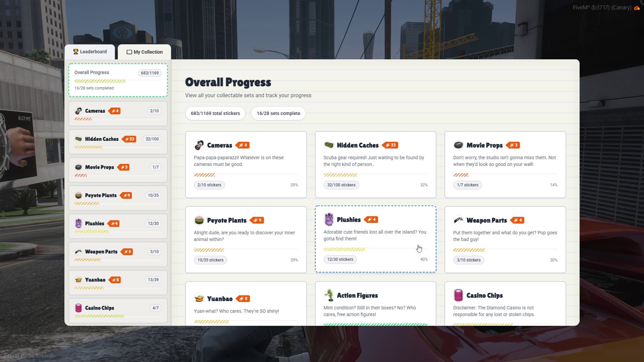Open the Leaderboard tab
Viewport: 644px width, 362px height.
tap(90, 52)
